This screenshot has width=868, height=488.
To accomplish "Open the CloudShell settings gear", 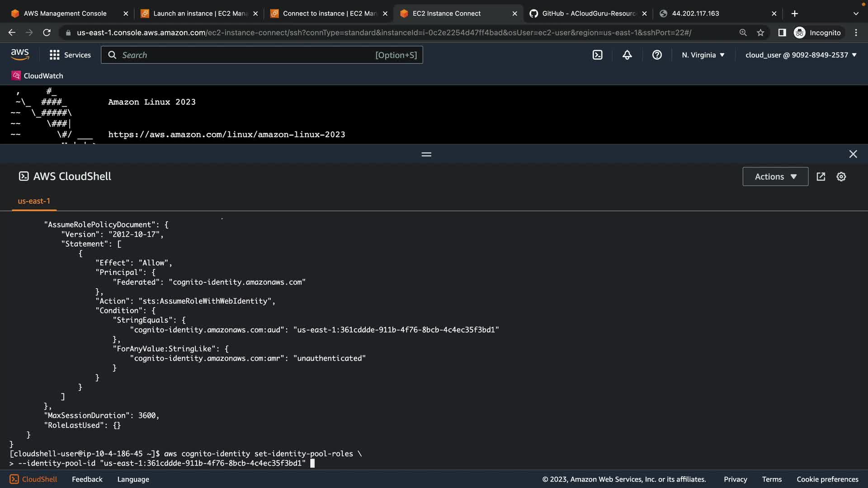I will [841, 177].
